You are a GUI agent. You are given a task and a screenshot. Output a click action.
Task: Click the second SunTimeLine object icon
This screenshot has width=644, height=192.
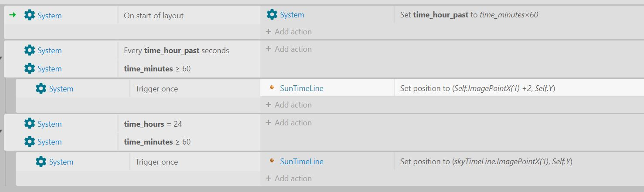pos(272,161)
